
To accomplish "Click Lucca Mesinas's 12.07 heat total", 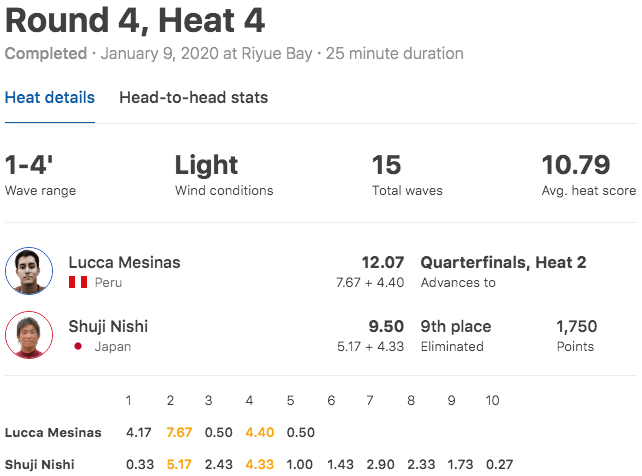I will click(x=382, y=263).
